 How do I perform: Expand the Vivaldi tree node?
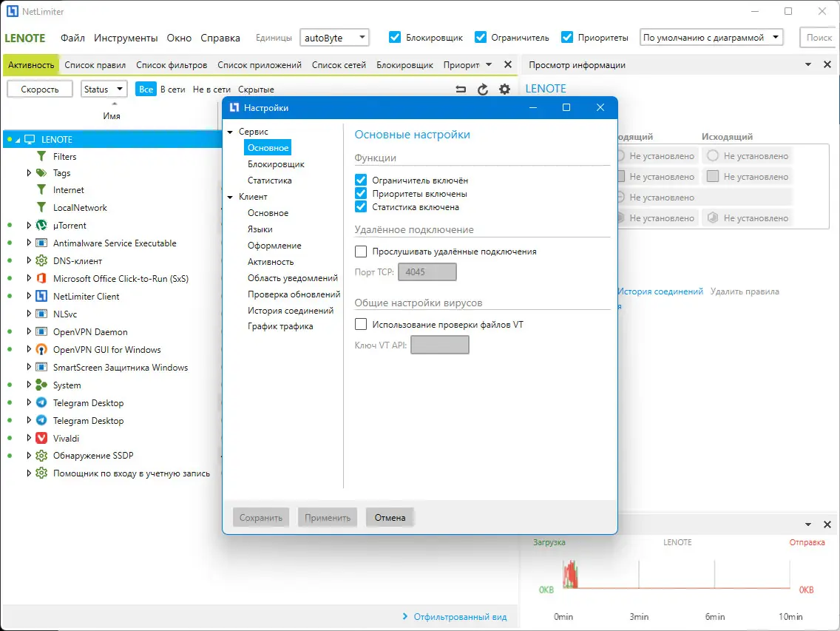(29, 437)
